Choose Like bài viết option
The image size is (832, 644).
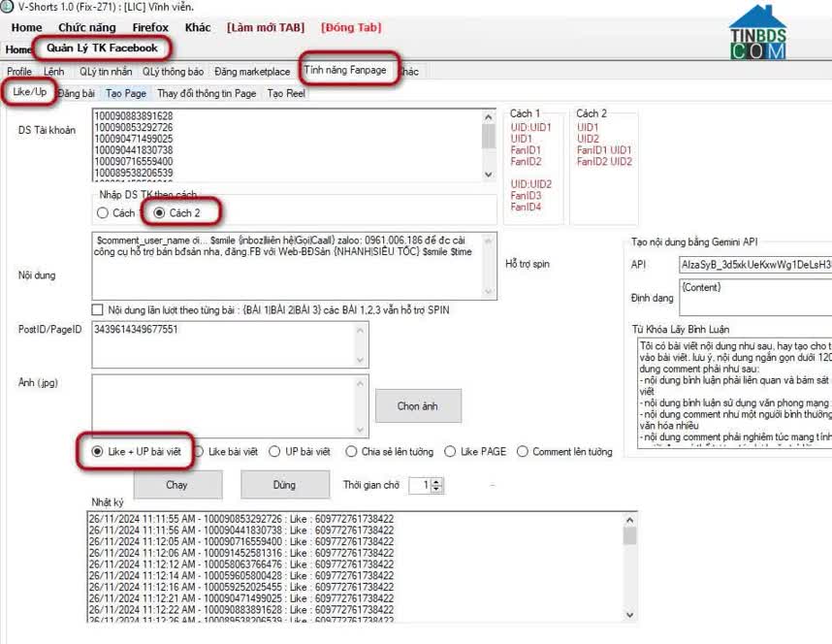click(x=227, y=452)
